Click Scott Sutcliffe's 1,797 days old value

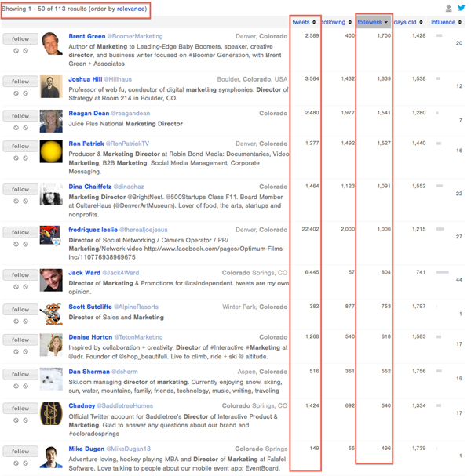click(418, 307)
